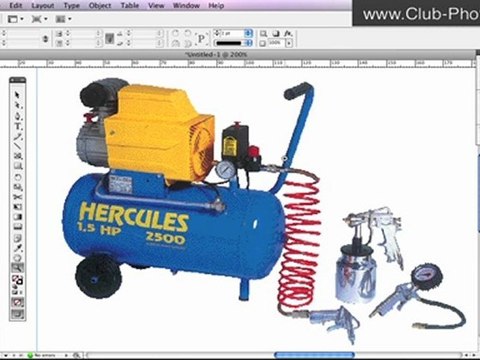The height and width of the screenshot is (360, 480).
Task: Open the stroke type dropdown (black line)
Action: 233,43
